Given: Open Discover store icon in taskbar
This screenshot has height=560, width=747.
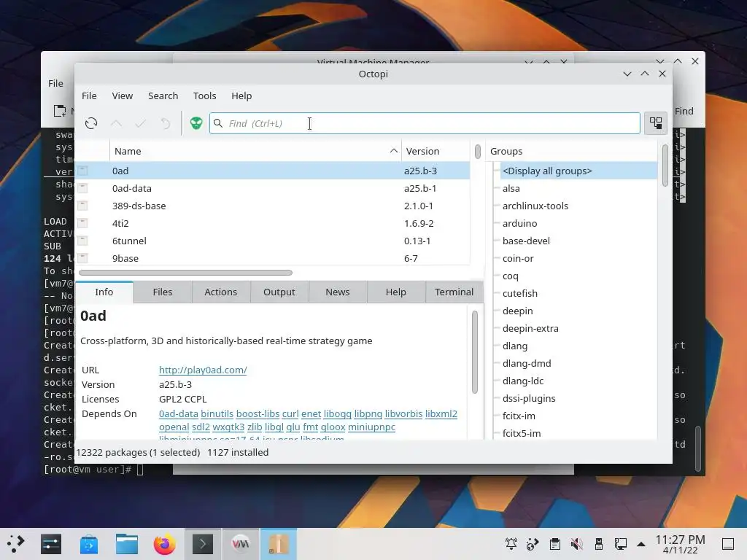Looking at the screenshot, I should pos(89,544).
